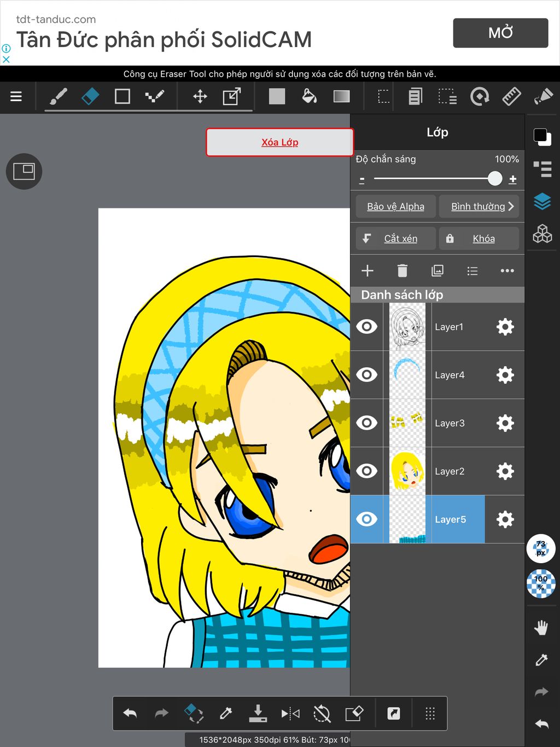Click the opacity slider handle

coord(495,178)
